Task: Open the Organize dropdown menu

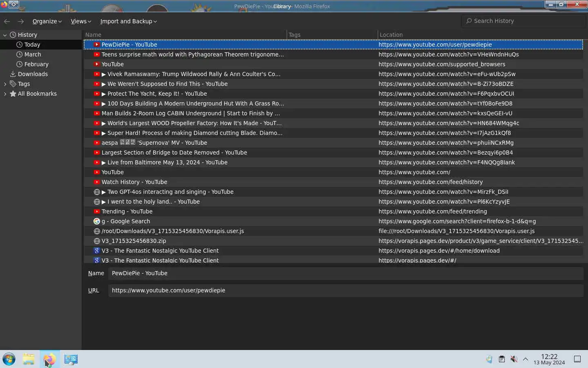Action: 47,21
